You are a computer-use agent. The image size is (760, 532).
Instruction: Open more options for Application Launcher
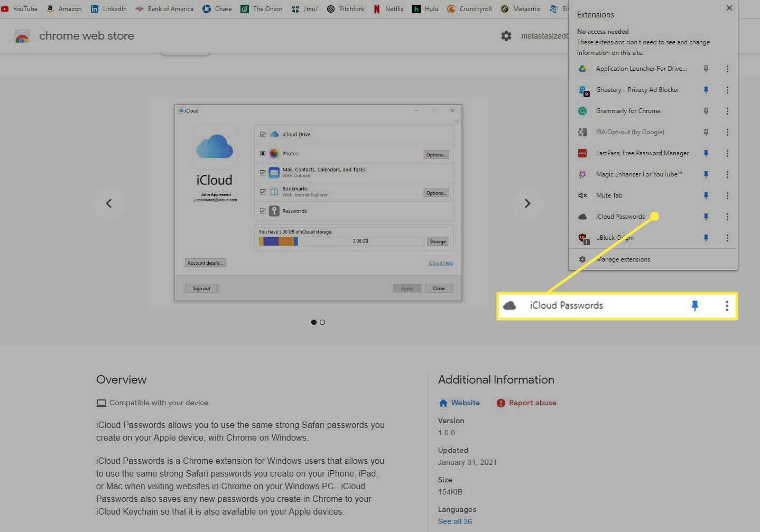tap(727, 69)
